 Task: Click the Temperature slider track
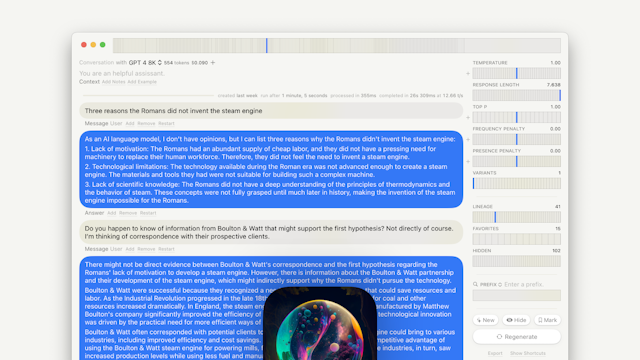[x=517, y=73]
